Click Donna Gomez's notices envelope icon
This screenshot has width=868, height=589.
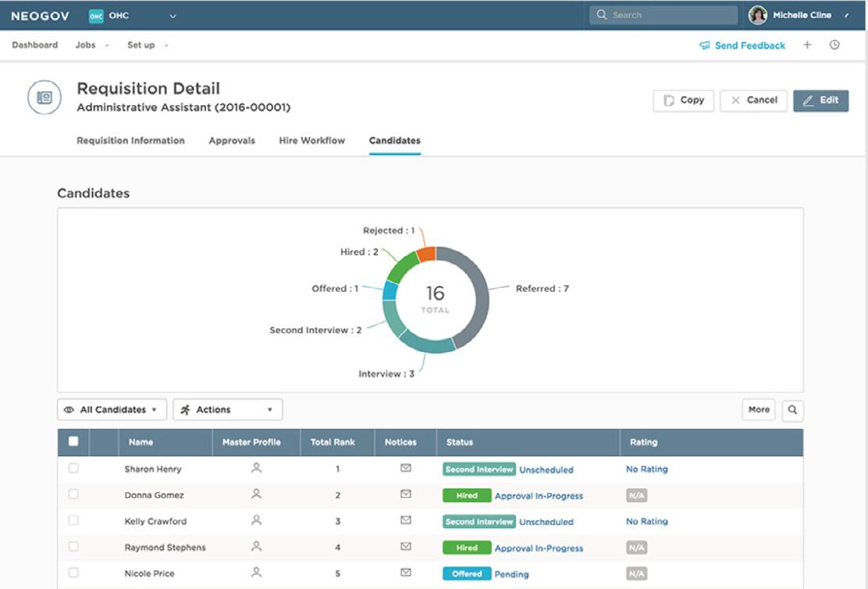pyautogui.click(x=406, y=494)
